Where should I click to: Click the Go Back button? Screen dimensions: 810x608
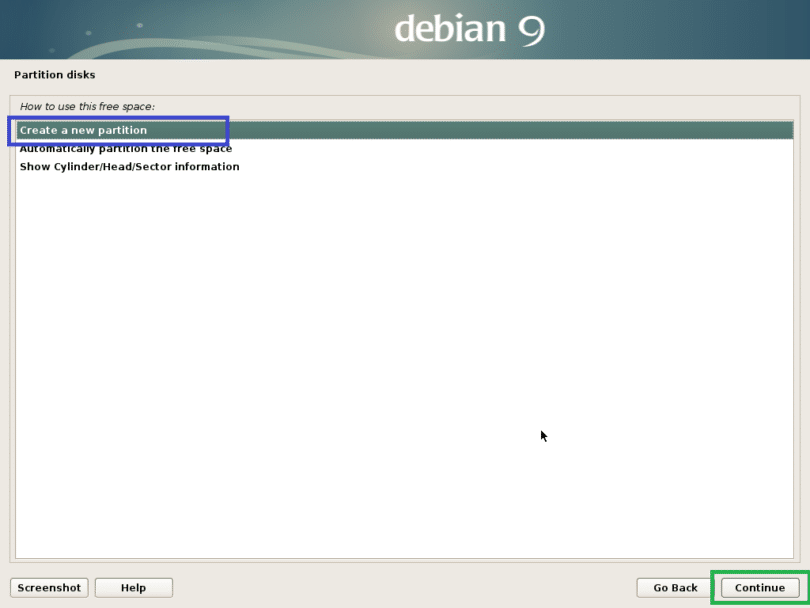(x=675, y=588)
